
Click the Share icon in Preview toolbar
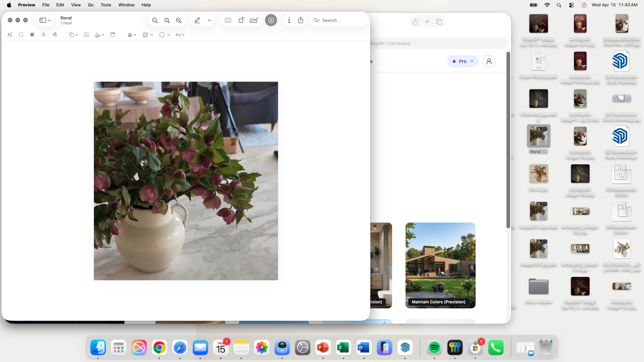[301, 20]
